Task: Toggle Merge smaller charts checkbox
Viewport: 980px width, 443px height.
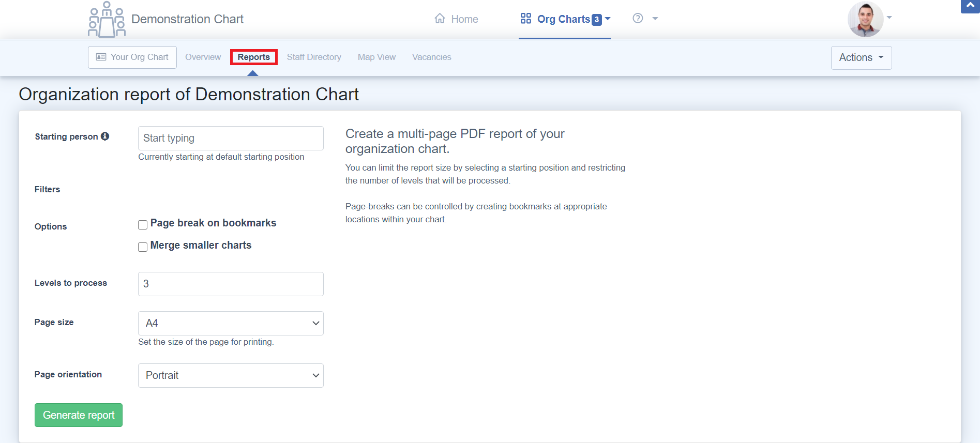Action: coord(143,247)
